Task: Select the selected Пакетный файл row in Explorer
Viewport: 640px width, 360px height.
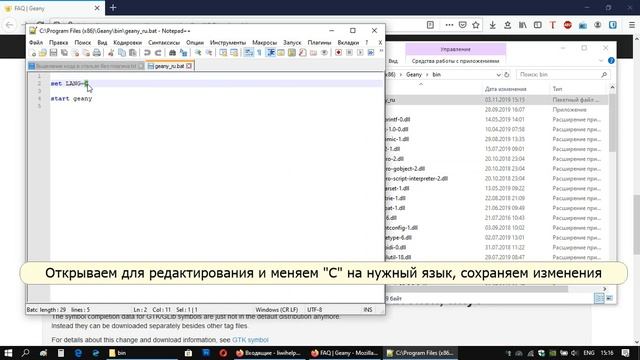Action: 496,100
